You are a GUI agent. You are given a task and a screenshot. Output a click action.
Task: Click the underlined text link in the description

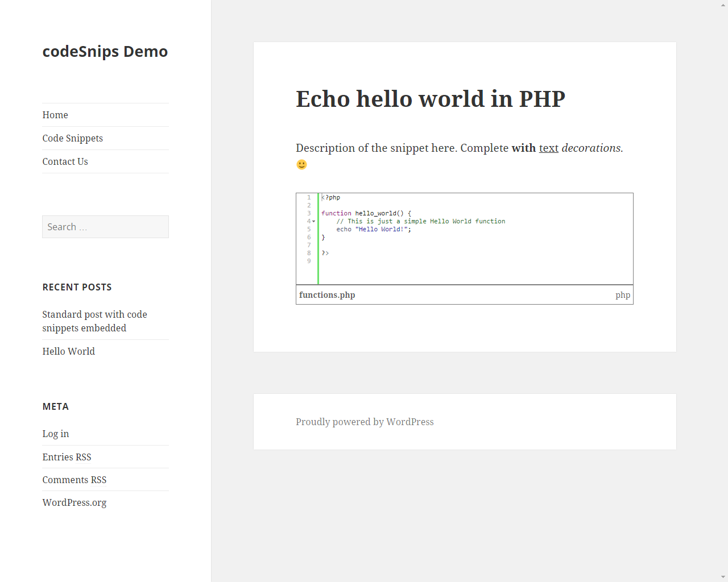click(x=549, y=148)
